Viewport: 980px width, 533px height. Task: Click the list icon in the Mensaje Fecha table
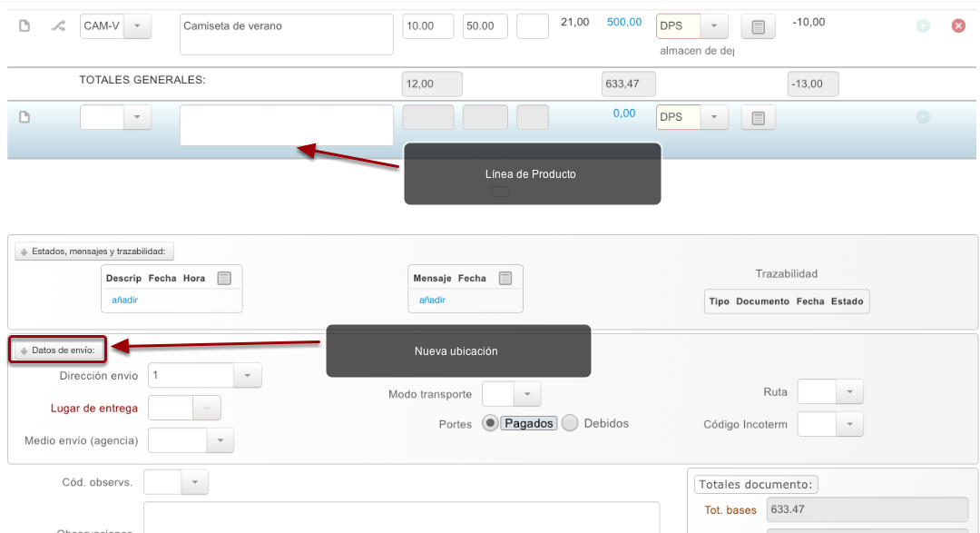[x=505, y=279]
